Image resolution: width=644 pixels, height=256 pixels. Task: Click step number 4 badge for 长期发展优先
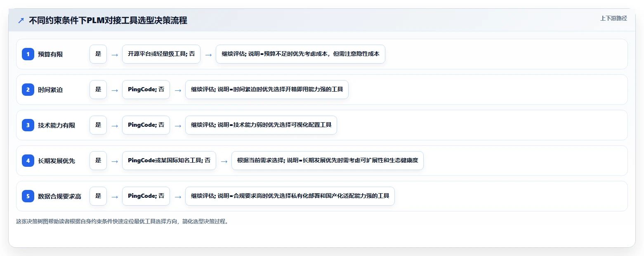pyautogui.click(x=28, y=160)
